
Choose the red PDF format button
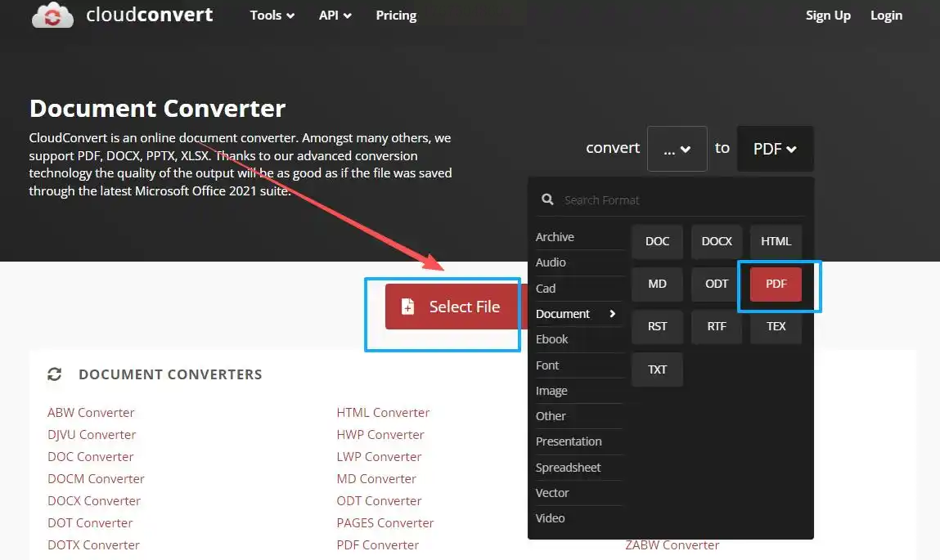(776, 284)
